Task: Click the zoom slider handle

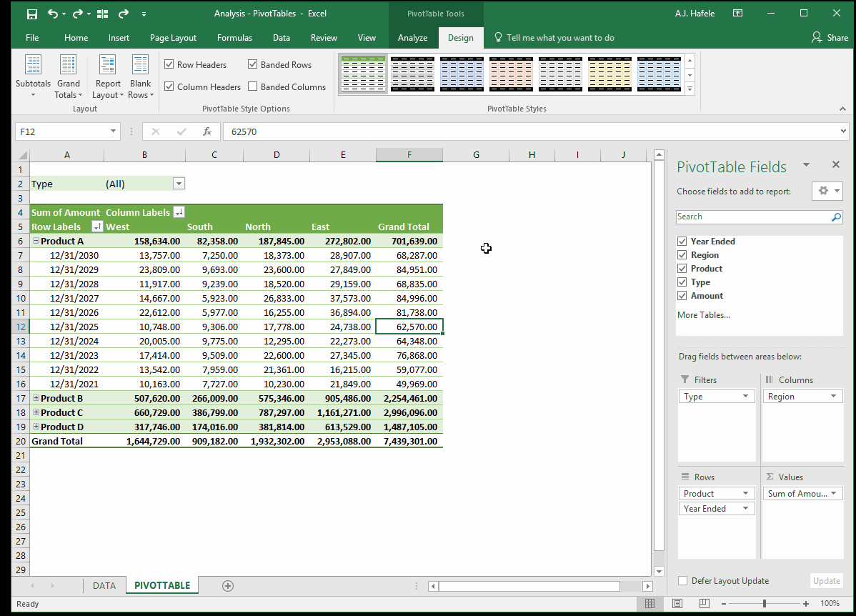Action: point(765,603)
